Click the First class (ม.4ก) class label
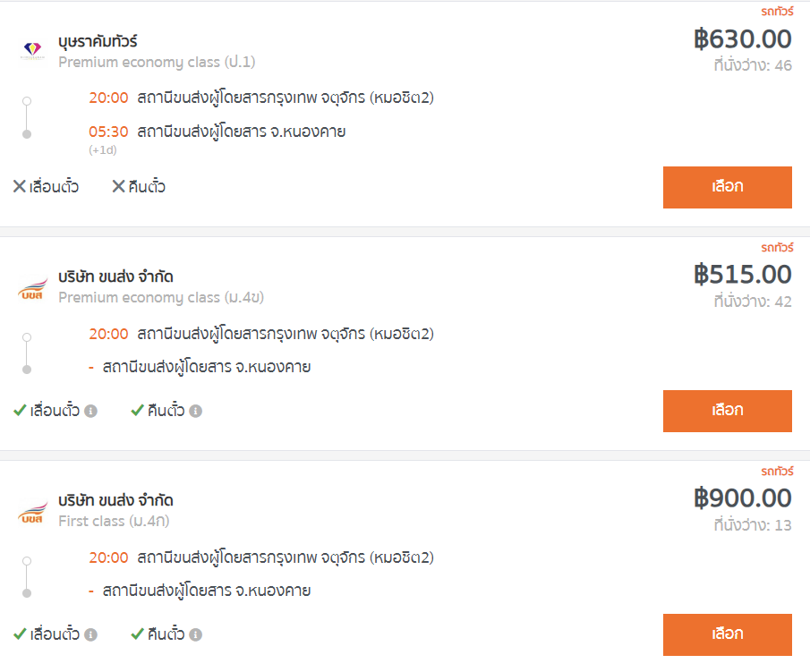The image size is (810, 672). (115, 521)
